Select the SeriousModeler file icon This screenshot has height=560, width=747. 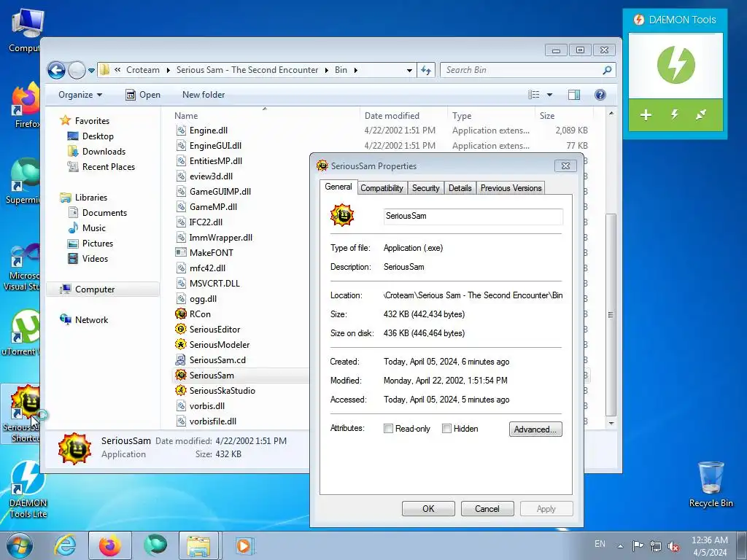point(181,344)
